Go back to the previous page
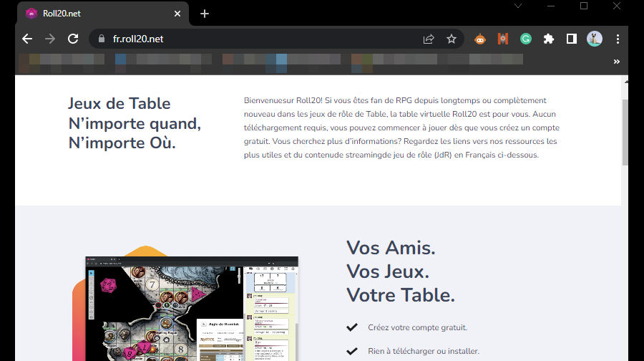Screen dimensions: 644x361 coord(27,39)
